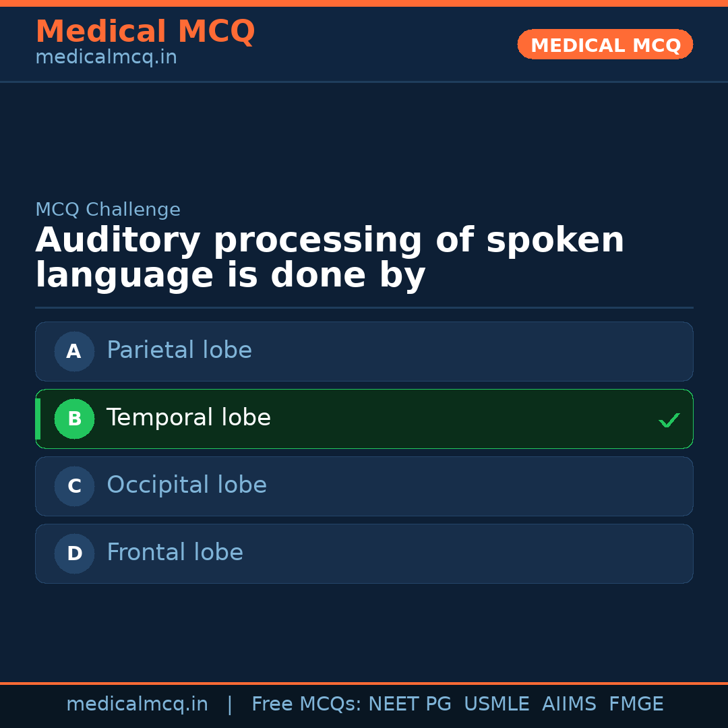Pick the Frontal lobe answer

pos(175,553)
